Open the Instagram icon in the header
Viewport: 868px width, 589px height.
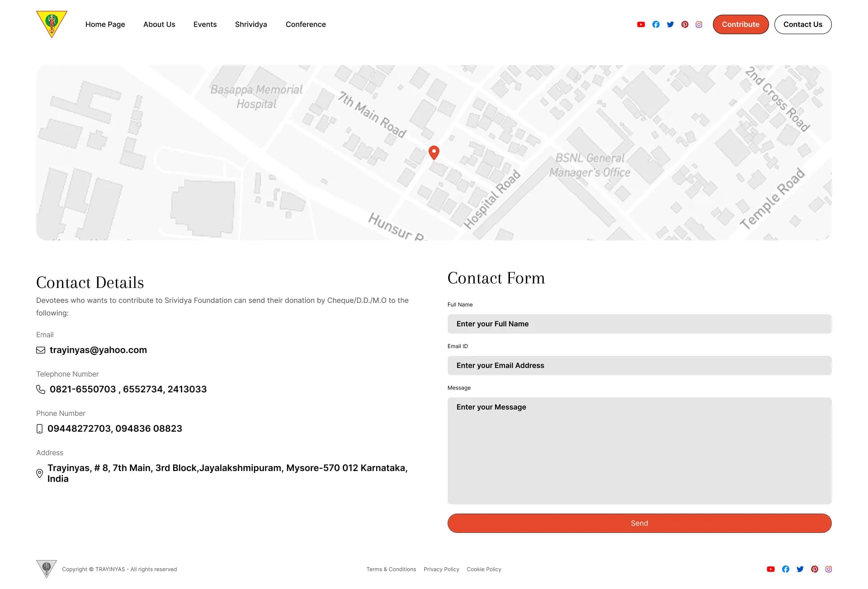699,24
